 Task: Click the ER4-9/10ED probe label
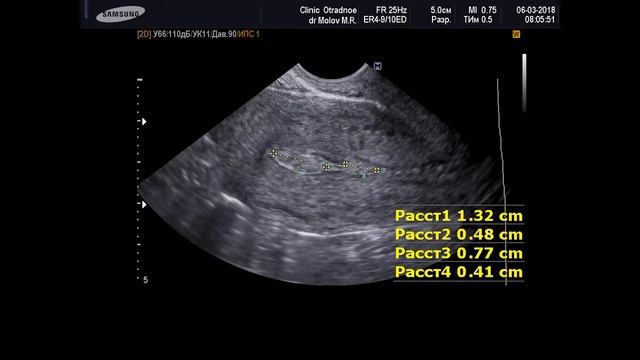click(385, 20)
